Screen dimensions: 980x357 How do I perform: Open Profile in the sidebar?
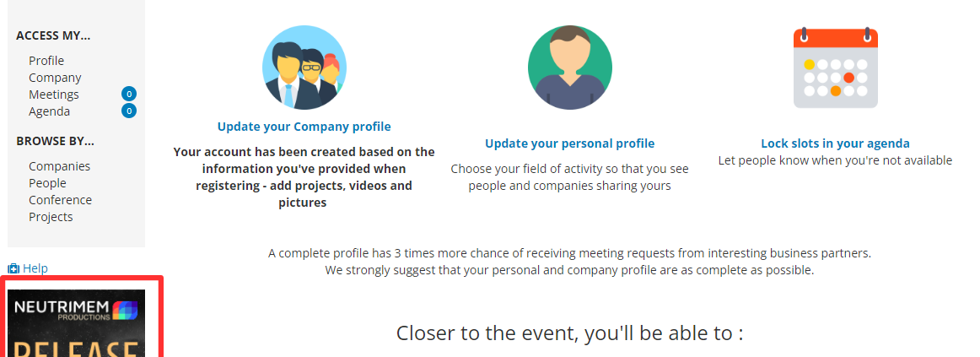point(46,61)
